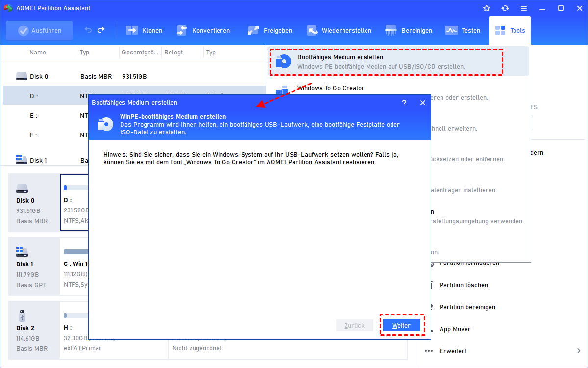The width and height of the screenshot is (588, 368).
Task: Select the Nicht zugeordnet unallocated block
Action: click(288, 348)
